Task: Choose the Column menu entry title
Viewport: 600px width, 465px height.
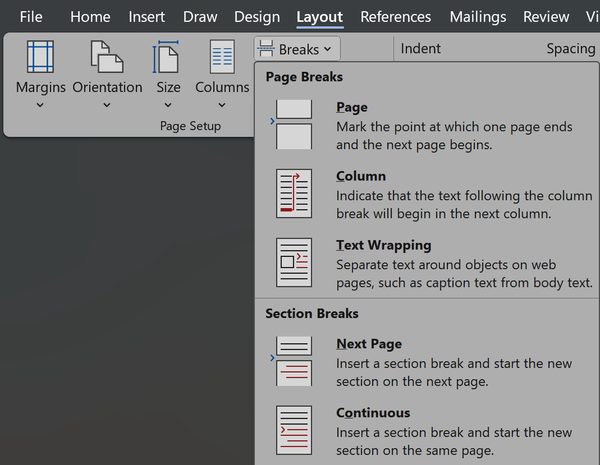Action: click(361, 176)
